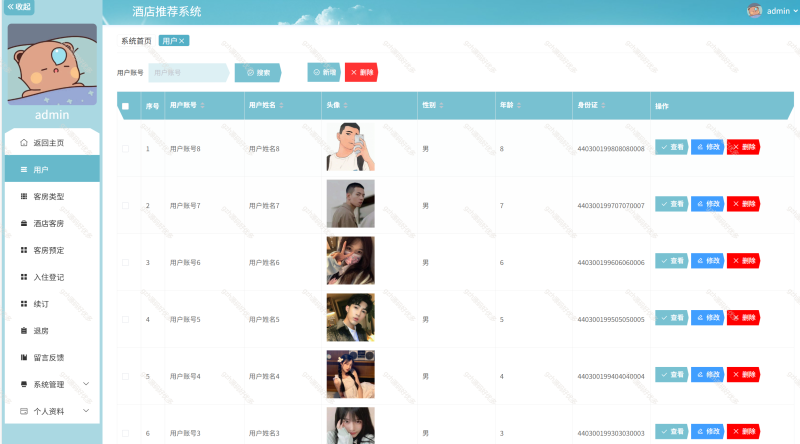This screenshot has height=444, width=800.
Task: Click the chart icon next to 留言反馈
Action: (x=24, y=357)
